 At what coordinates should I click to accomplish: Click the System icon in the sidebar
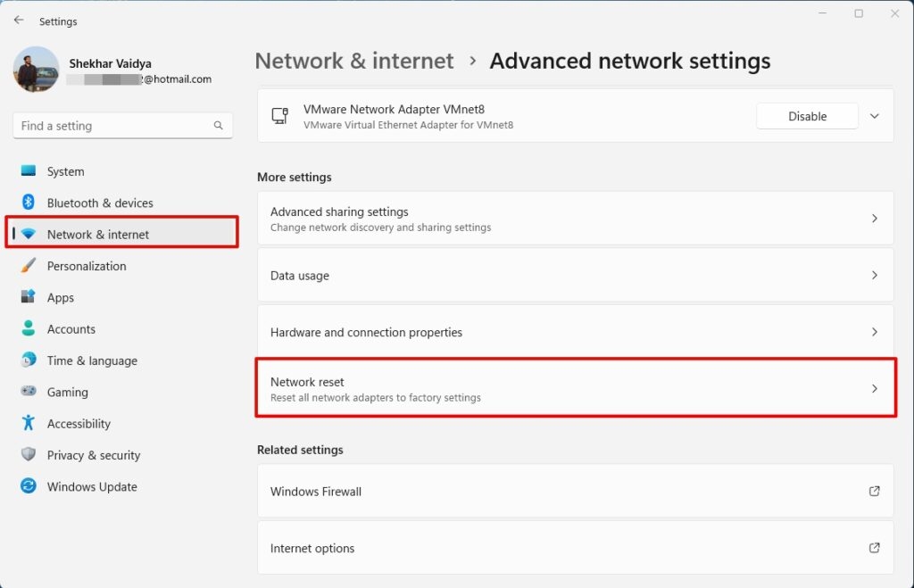click(x=28, y=170)
